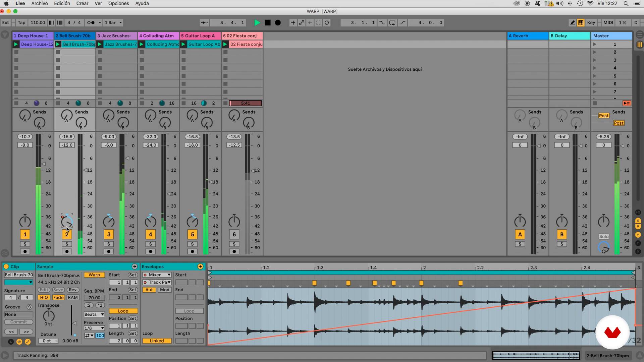Enable MIDI Arrangement Overdub plus button
The width and height of the screenshot is (644, 362).
point(293,22)
